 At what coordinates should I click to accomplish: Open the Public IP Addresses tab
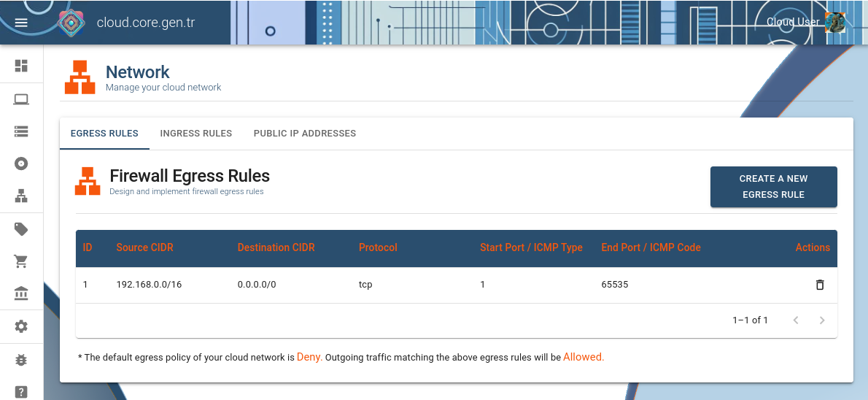click(x=305, y=134)
